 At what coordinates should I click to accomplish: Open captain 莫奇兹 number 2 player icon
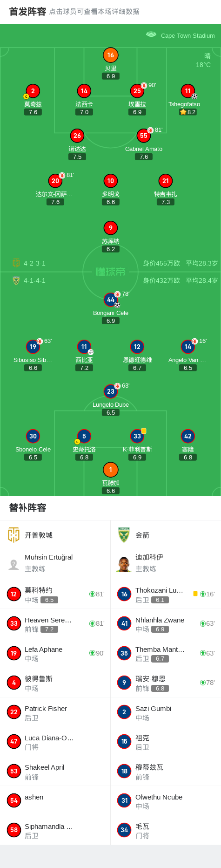click(33, 91)
